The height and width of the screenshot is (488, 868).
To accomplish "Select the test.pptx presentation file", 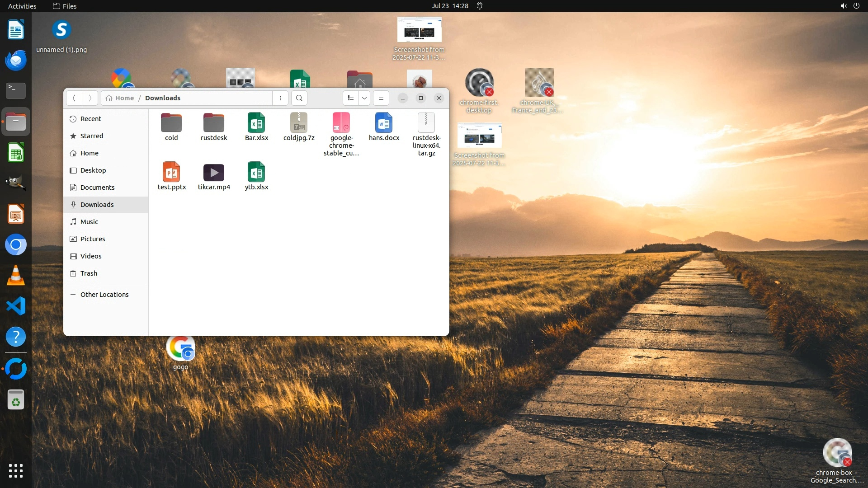I will pyautogui.click(x=171, y=173).
